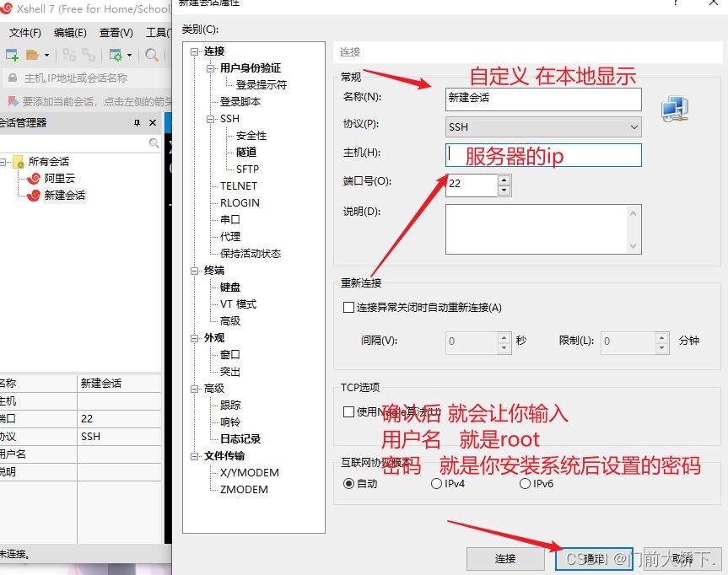Viewport: 728px width, 575px height.
Task: Select 代理 in category tree
Action: coord(230,237)
